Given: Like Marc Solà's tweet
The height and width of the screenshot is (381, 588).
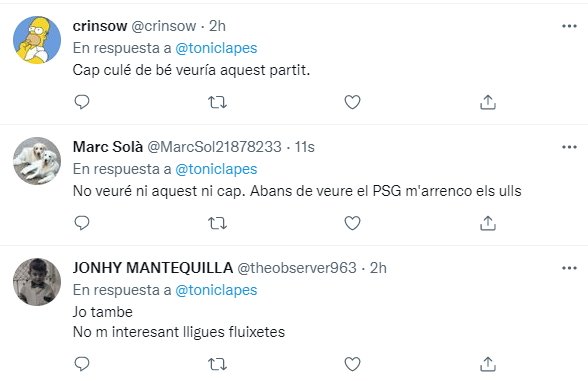Looking at the screenshot, I should coord(352,223).
